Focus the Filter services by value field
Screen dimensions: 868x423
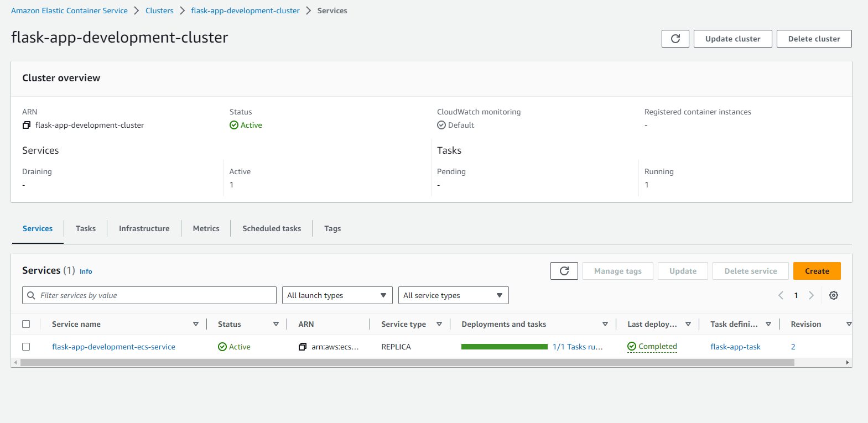(149, 295)
